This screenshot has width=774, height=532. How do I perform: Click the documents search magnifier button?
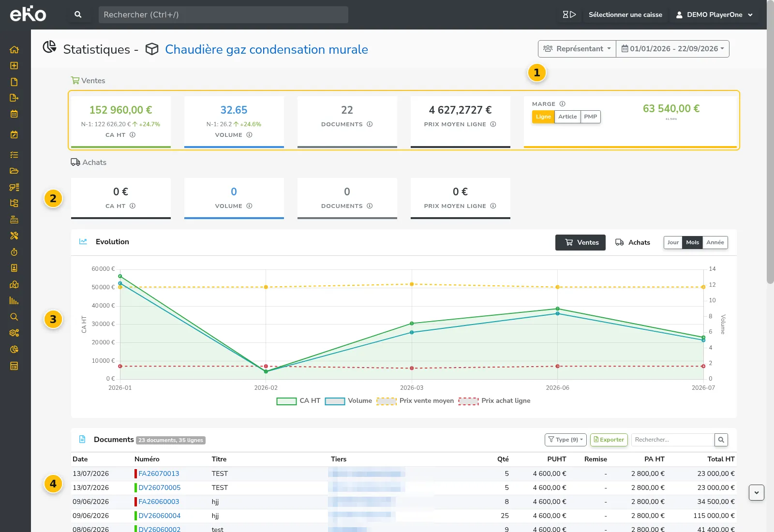click(721, 440)
